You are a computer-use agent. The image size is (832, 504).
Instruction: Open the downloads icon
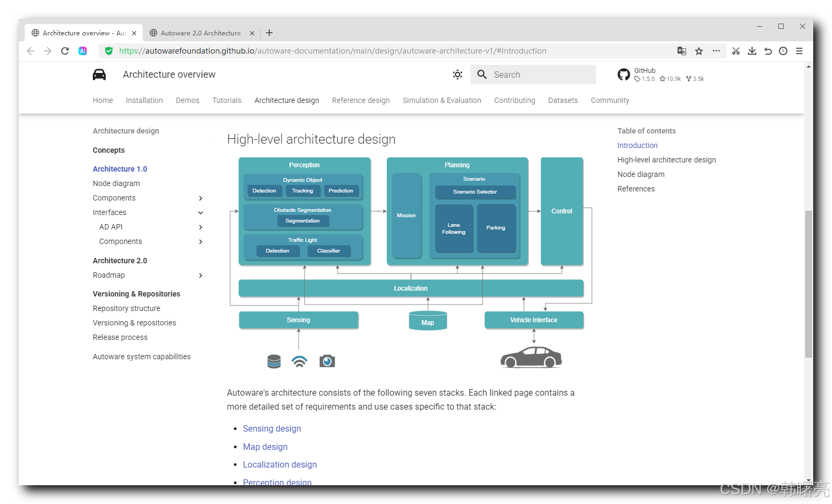(752, 51)
